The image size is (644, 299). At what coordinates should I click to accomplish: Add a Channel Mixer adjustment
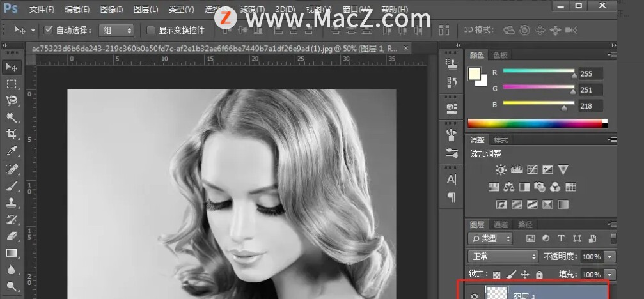[555, 187]
